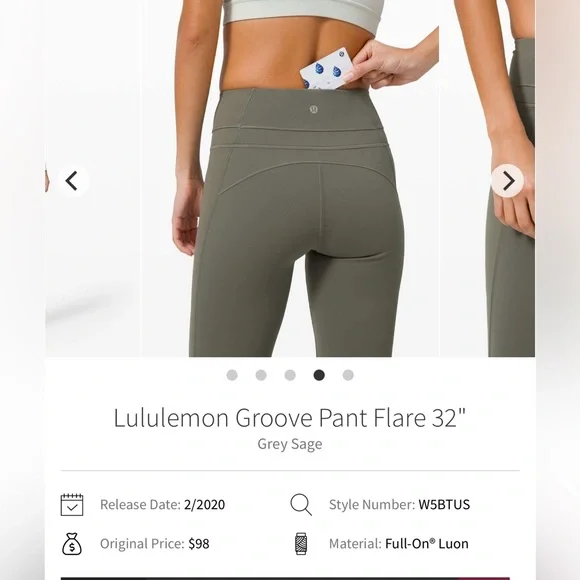Select the third carousel dot

click(x=290, y=375)
